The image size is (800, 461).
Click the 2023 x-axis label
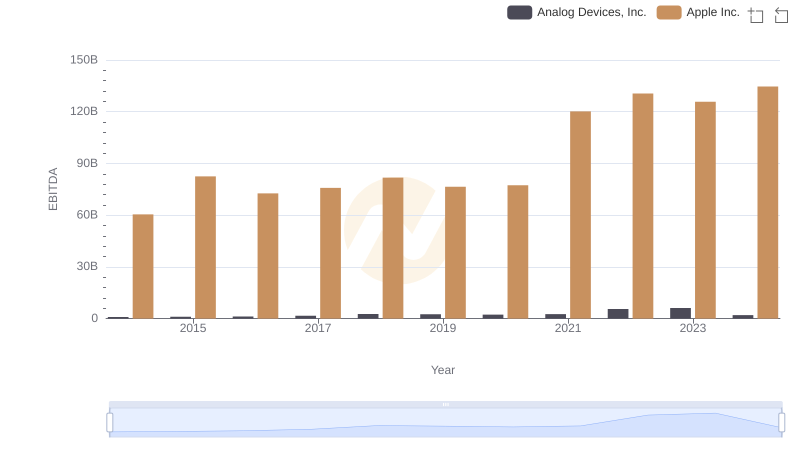(x=693, y=328)
